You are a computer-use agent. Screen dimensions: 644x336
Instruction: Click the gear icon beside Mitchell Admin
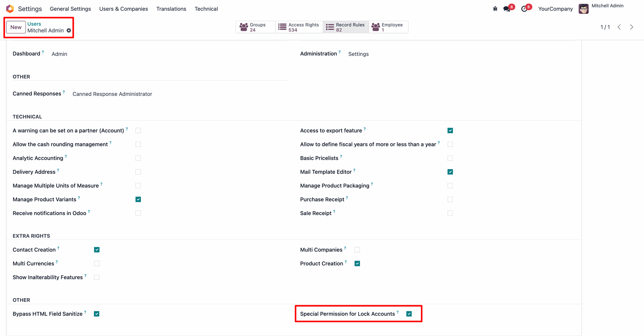[x=69, y=30]
